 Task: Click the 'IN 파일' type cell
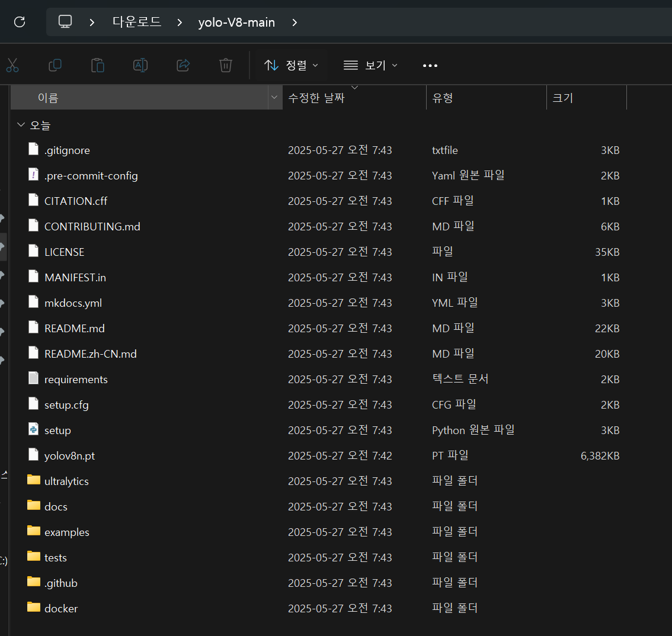coord(450,278)
